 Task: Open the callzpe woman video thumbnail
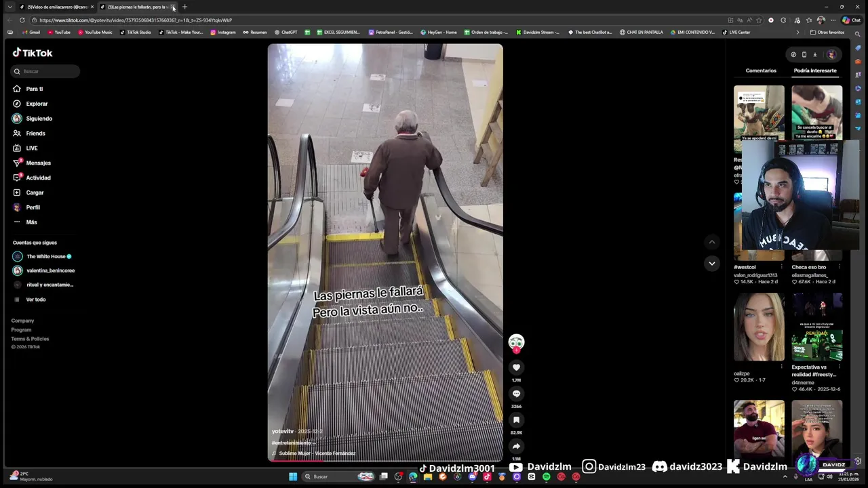tap(759, 327)
